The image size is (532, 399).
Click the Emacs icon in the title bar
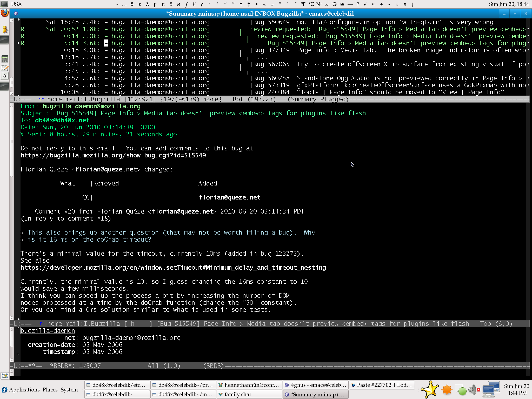(x=16, y=14)
